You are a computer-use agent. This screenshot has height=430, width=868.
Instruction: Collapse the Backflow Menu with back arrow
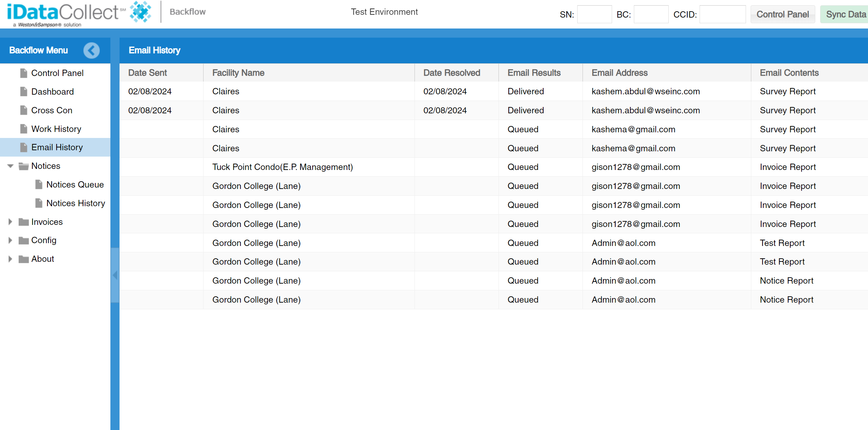[91, 50]
